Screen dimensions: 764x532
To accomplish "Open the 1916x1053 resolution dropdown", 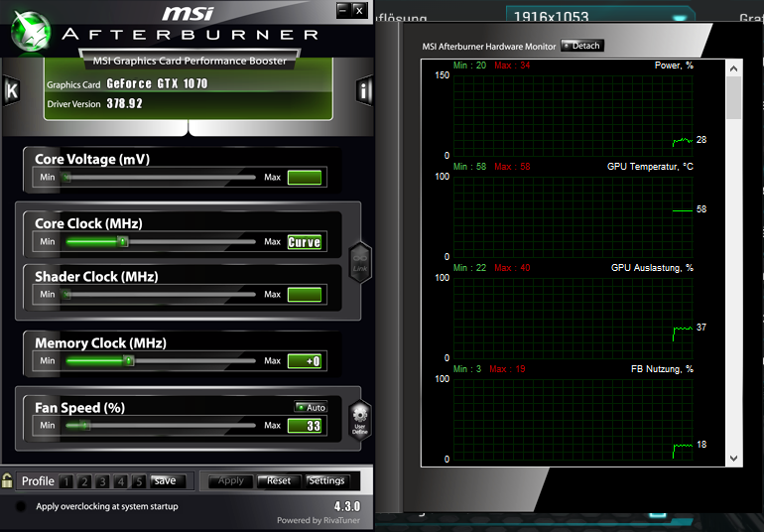I will [600, 15].
